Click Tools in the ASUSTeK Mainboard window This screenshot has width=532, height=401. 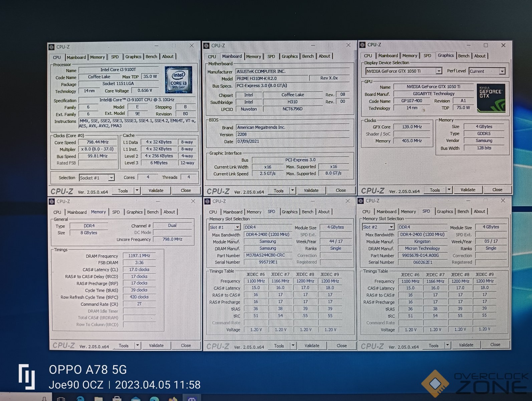click(x=279, y=191)
